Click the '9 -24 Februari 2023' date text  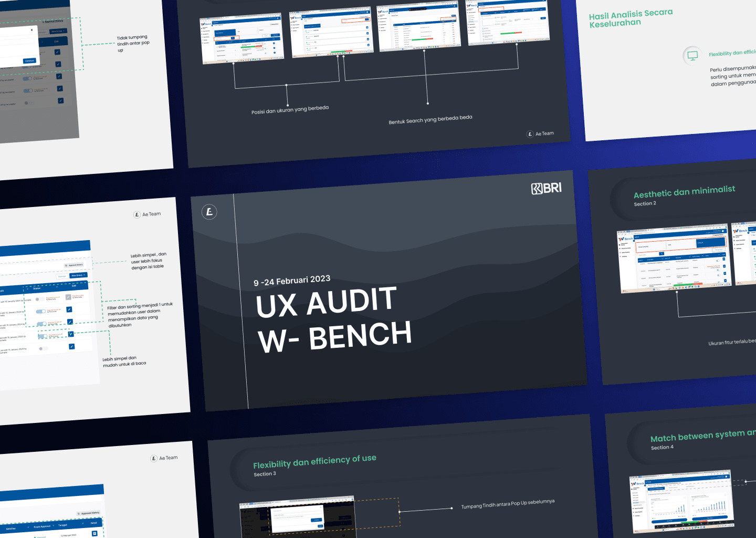pos(292,281)
